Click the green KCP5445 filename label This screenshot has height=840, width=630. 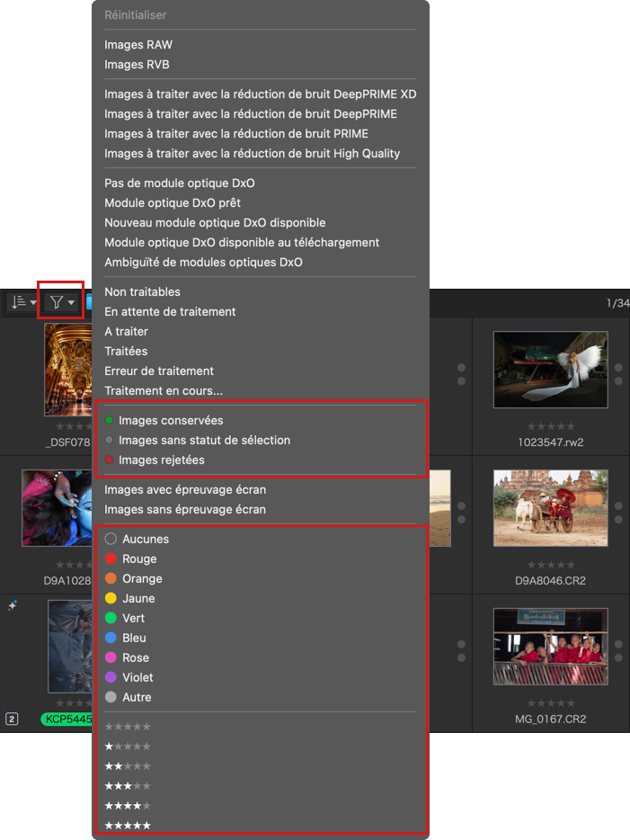coord(67,719)
